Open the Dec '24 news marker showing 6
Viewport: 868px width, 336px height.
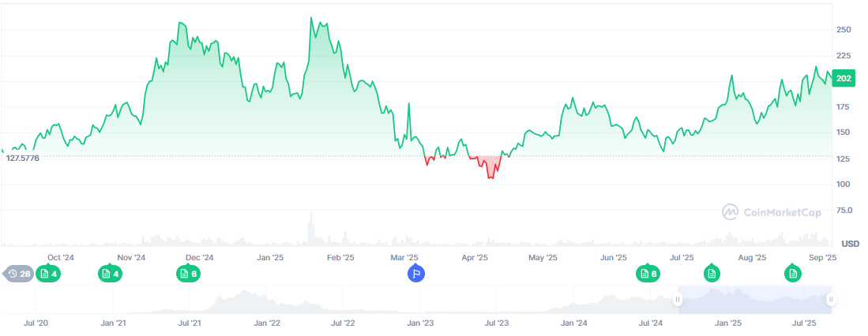click(x=188, y=274)
